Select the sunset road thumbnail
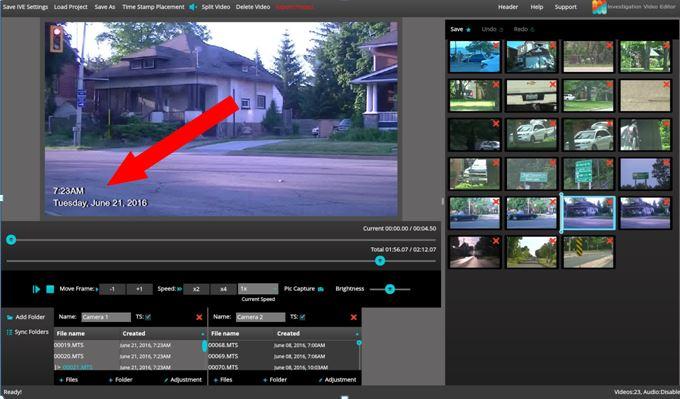680x399 pixels. [x=475, y=252]
